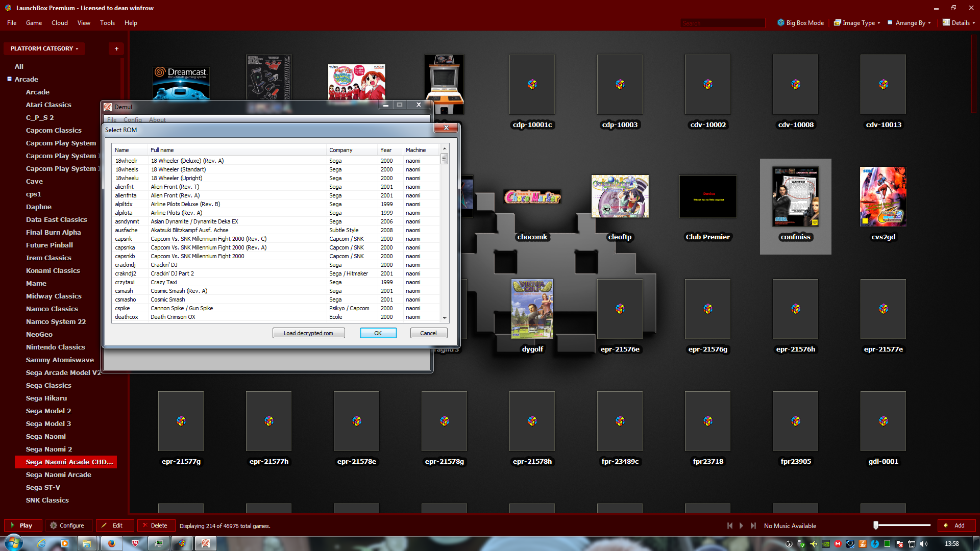Image resolution: width=980 pixels, height=551 pixels.
Task: Select the cdp-10001c placeholder icon
Action: click(532, 84)
